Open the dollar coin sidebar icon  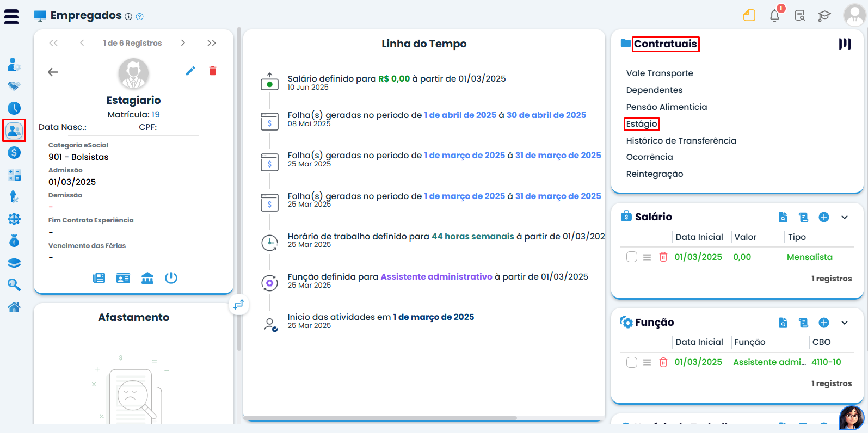pyautogui.click(x=14, y=153)
